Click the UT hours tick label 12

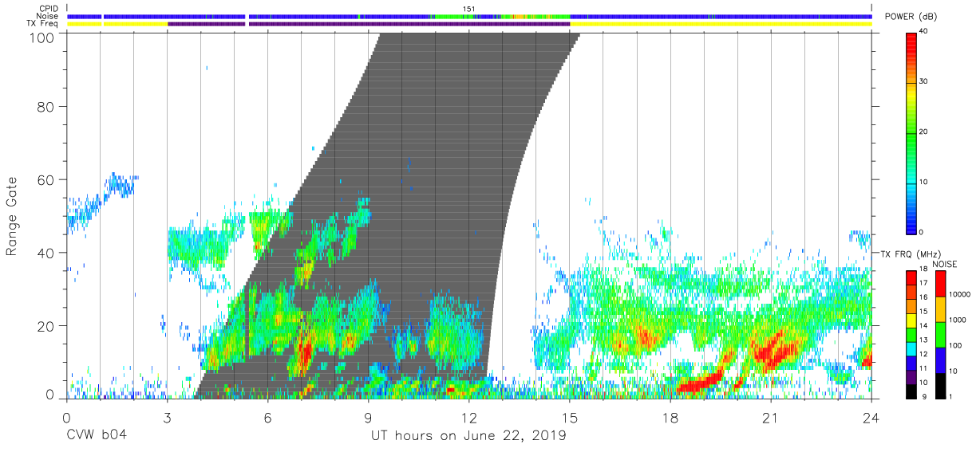click(468, 417)
